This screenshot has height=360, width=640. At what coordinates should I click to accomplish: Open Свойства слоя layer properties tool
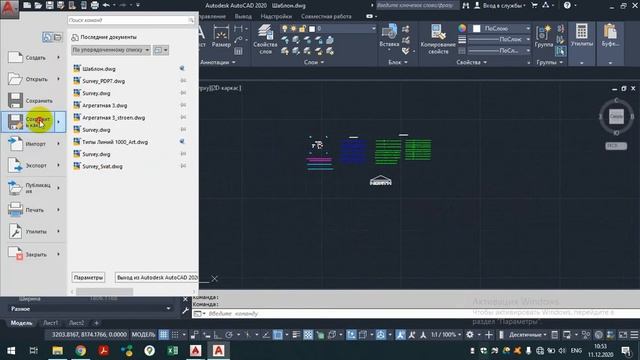pyautogui.click(x=265, y=39)
